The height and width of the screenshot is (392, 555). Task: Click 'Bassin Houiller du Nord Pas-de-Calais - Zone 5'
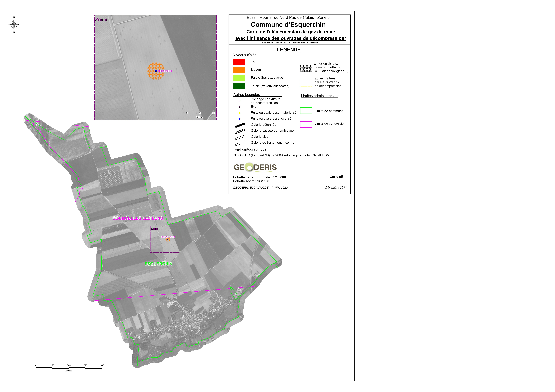pos(288,17)
